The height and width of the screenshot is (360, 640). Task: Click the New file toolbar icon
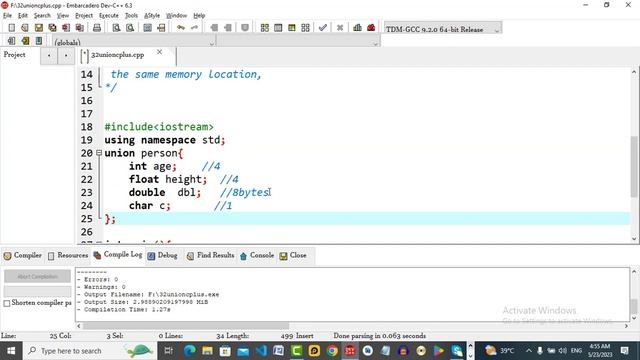tap(11, 28)
